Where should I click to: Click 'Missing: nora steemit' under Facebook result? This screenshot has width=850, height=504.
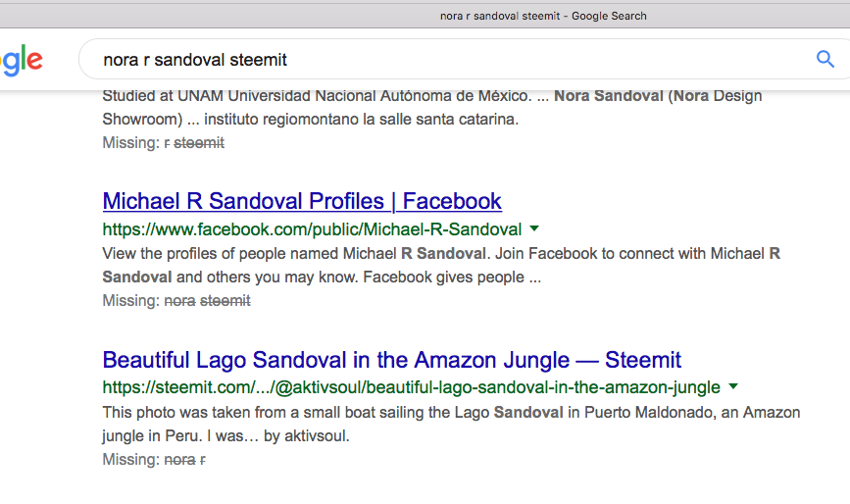click(176, 301)
